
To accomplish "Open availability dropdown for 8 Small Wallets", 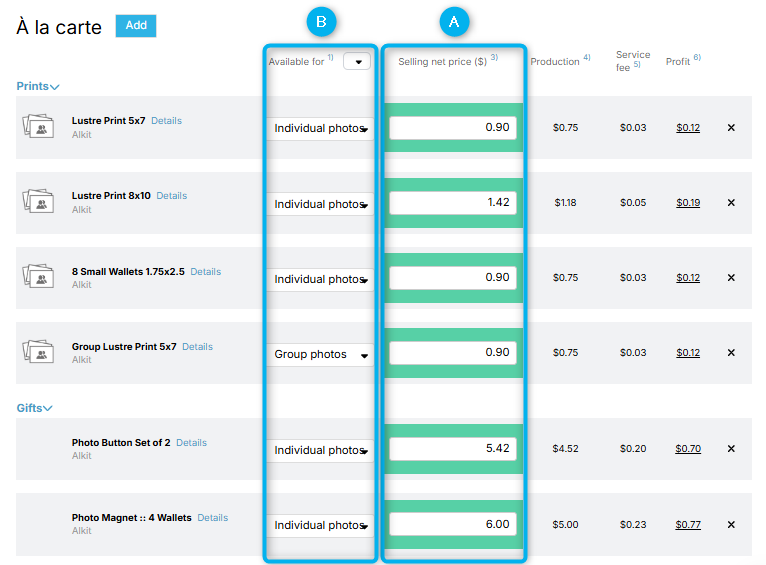I will tap(320, 279).
